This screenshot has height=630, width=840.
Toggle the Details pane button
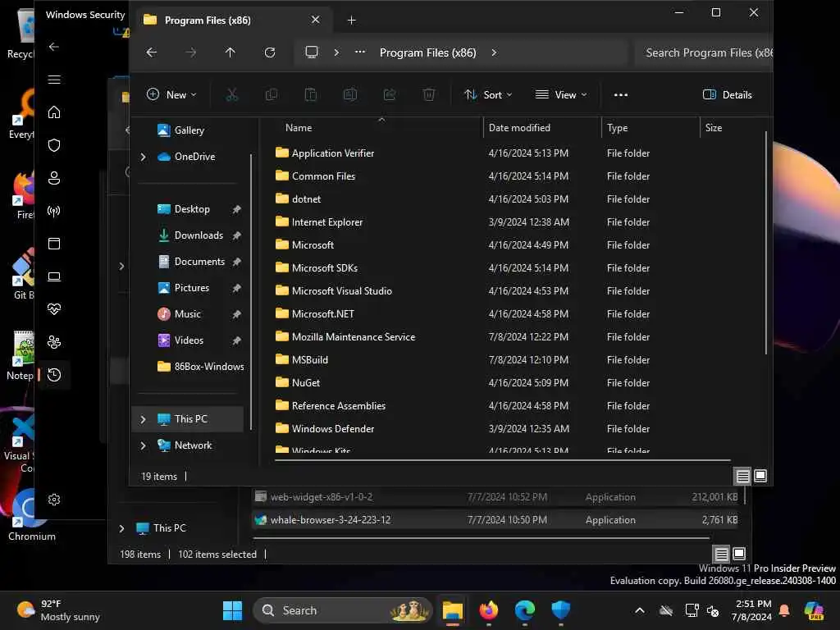click(x=727, y=95)
